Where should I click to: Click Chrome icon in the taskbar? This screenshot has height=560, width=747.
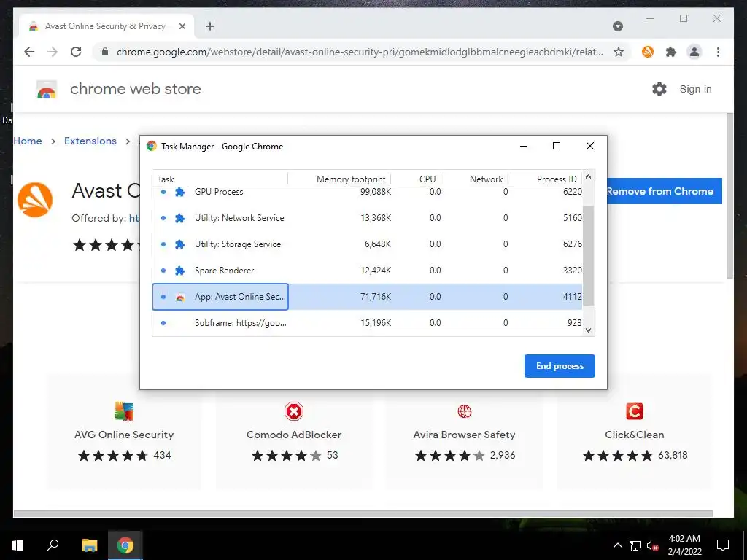[x=125, y=545]
